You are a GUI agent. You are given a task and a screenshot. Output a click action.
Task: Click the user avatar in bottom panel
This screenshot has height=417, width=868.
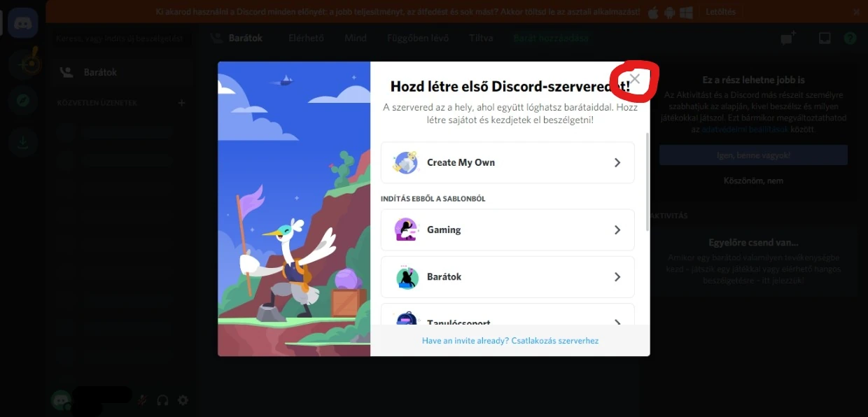pyautogui.click(x=61, y=400)
